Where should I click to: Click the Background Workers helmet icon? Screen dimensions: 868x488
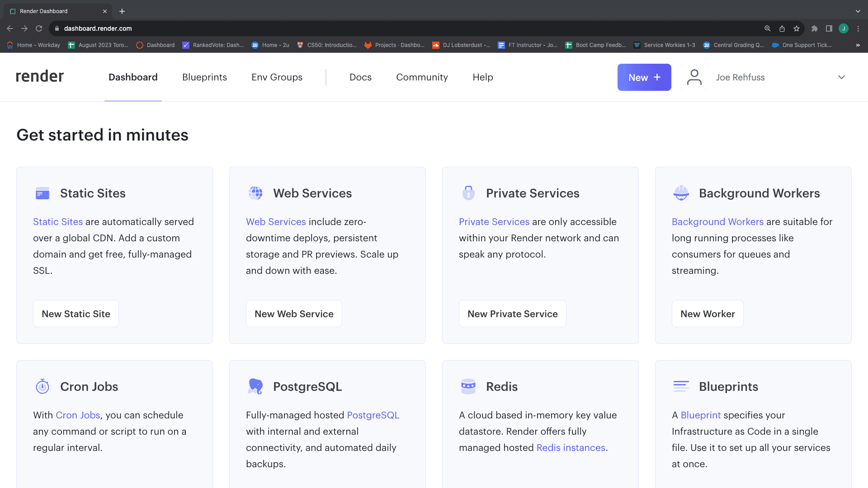click(x=681, y=193)
